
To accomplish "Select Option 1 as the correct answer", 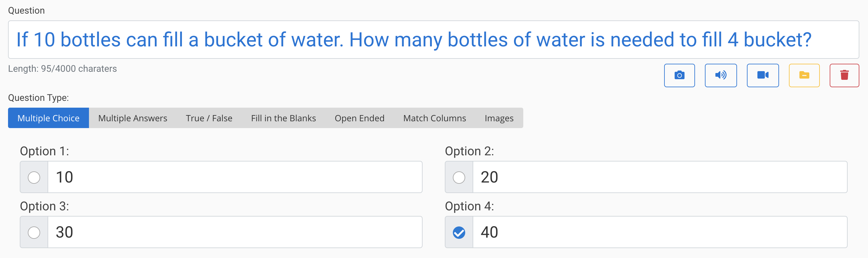I will [x=33, y=177].
